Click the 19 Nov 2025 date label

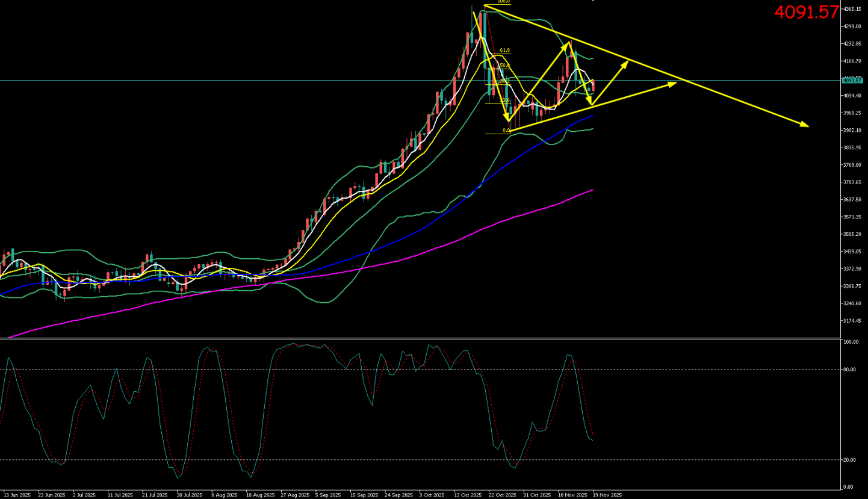point(607,495)
